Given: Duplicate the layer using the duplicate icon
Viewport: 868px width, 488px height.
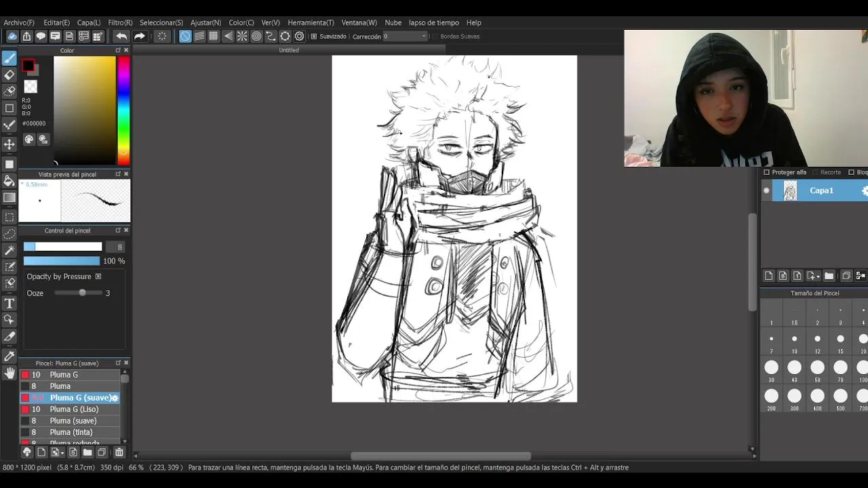Looking at the screenshot, I should (846, 276).
